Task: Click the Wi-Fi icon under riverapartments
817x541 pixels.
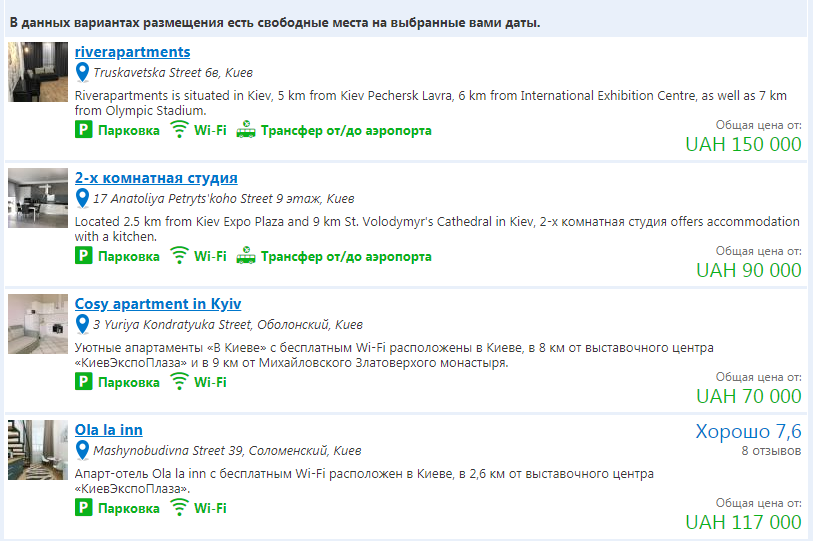Action: pyautogui.click(x=179, y=130)
